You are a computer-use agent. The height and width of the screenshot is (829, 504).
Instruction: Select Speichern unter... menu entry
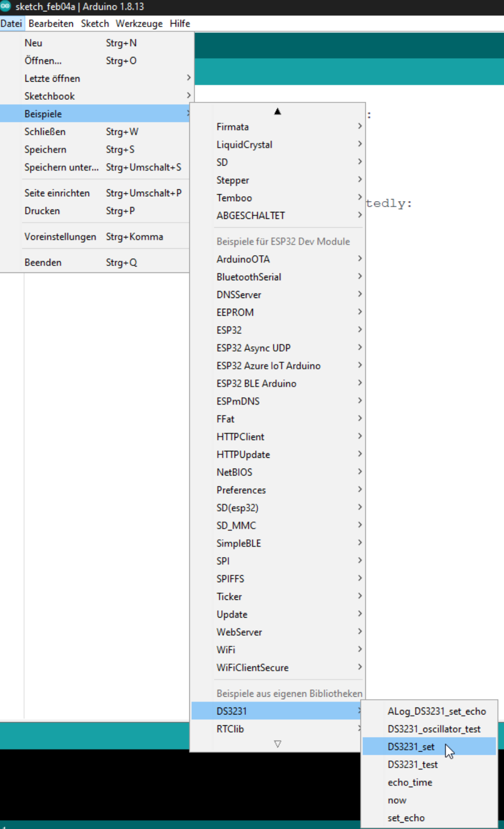point(61,168)
